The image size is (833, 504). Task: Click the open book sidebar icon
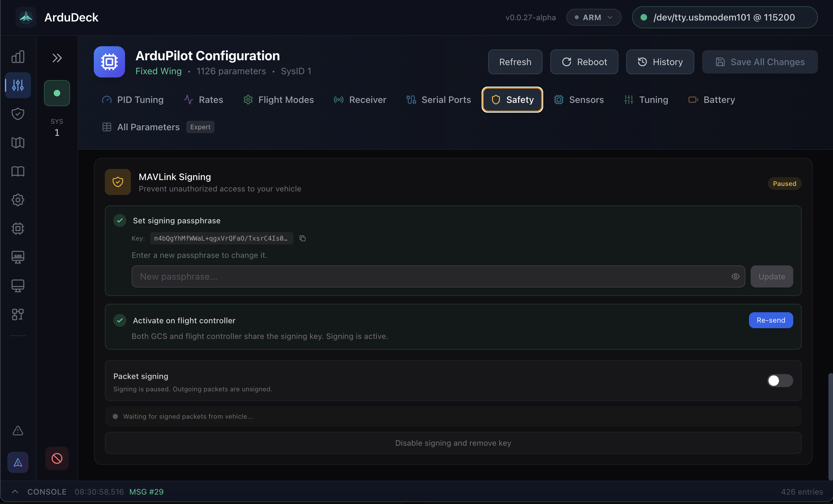[18, 171]
